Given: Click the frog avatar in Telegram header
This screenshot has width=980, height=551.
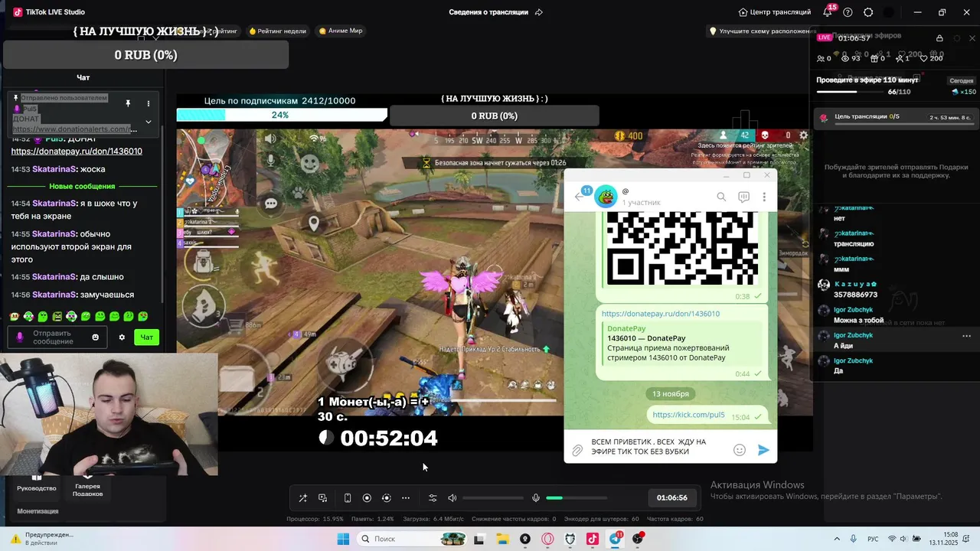Looking at the screenshot, I should (606, 197).
